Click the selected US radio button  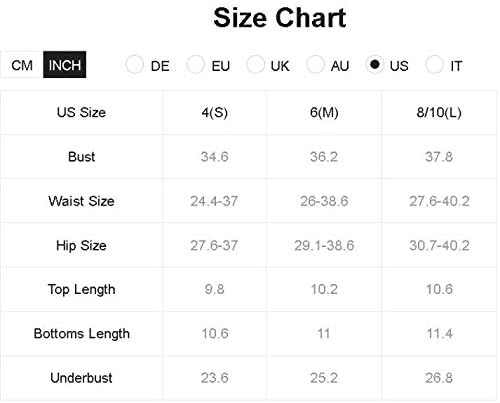coord(375,64)
